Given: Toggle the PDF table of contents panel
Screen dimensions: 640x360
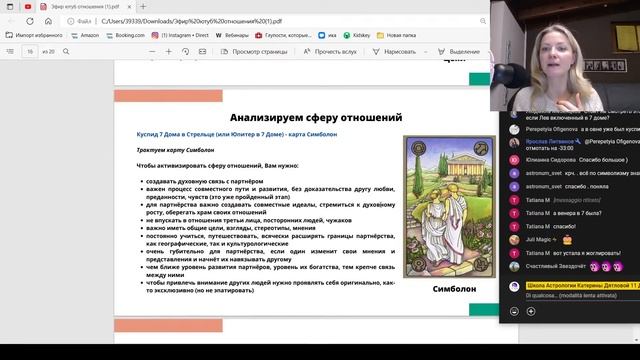Looking at the screenshot, I should [10, 51].
